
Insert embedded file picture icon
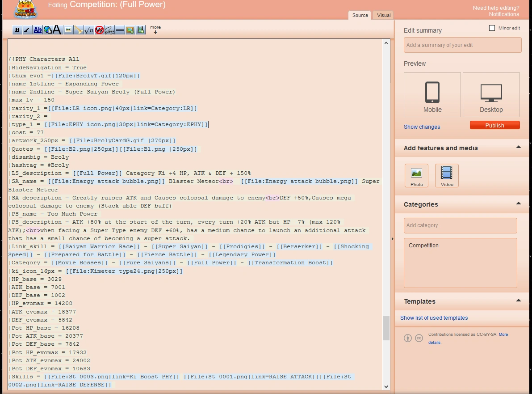click(x=68, y=30)
